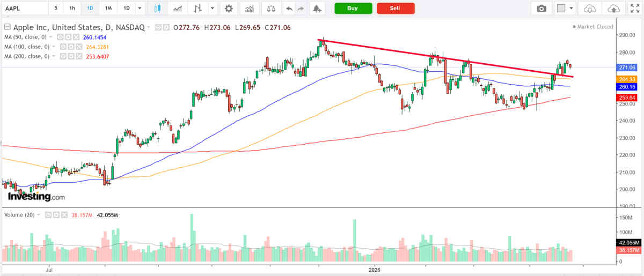Expand the time interval dropdown arrow

pos(141,9)
